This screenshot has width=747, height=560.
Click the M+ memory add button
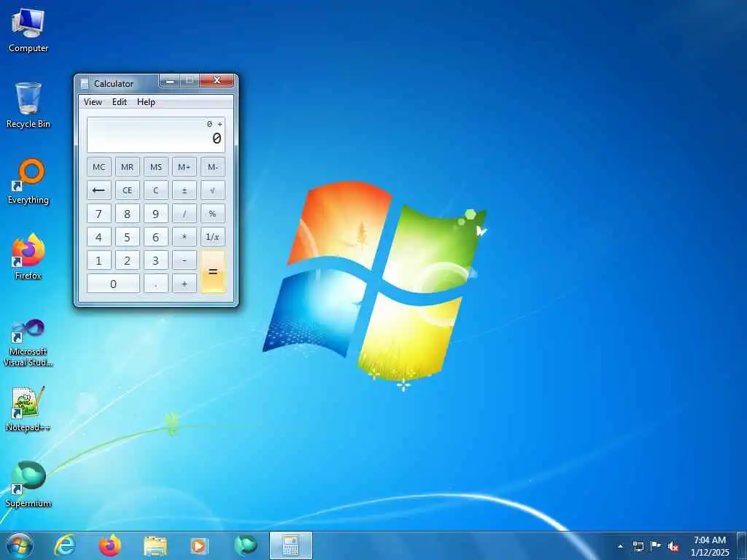(x=185, y=167)
